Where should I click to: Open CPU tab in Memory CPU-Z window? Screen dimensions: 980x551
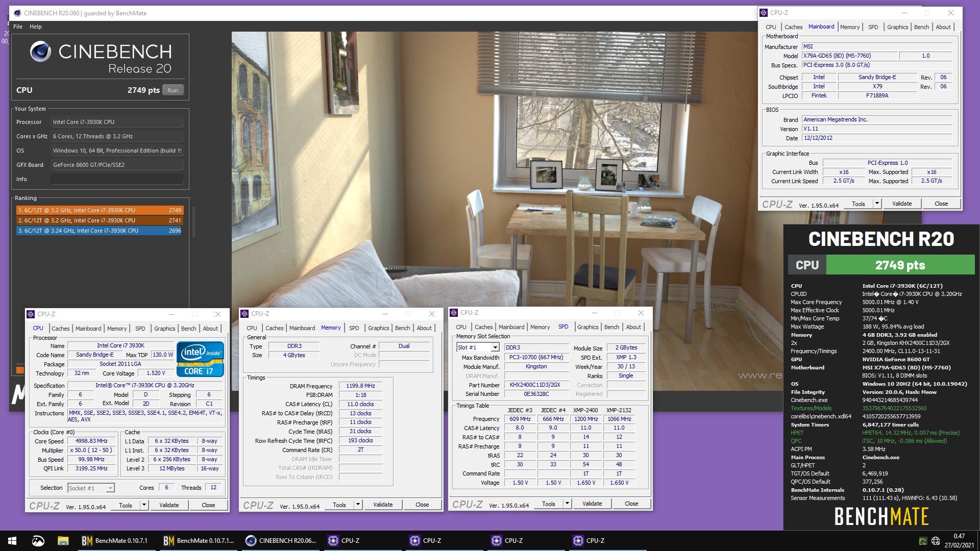coord(252,328)
